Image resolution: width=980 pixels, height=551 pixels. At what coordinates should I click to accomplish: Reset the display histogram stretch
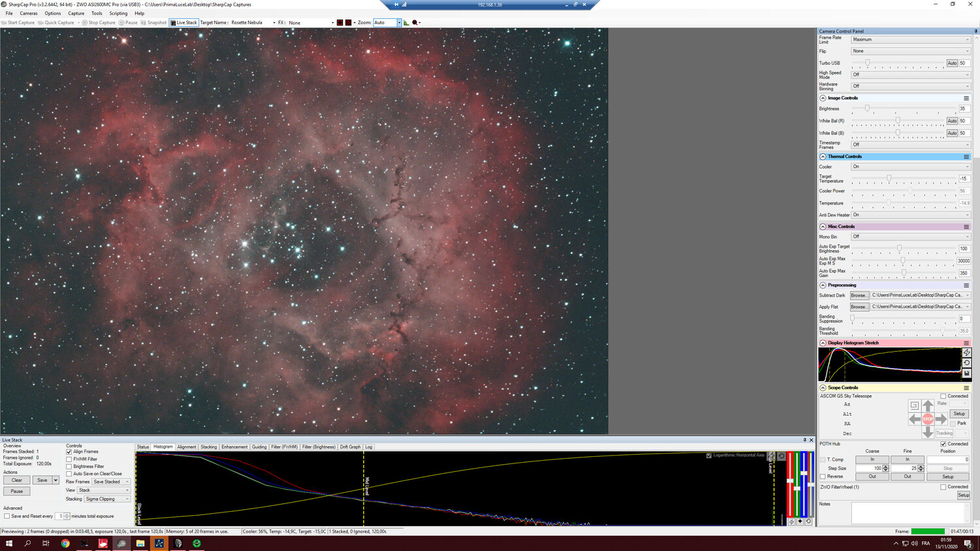(x=967, y=363)
